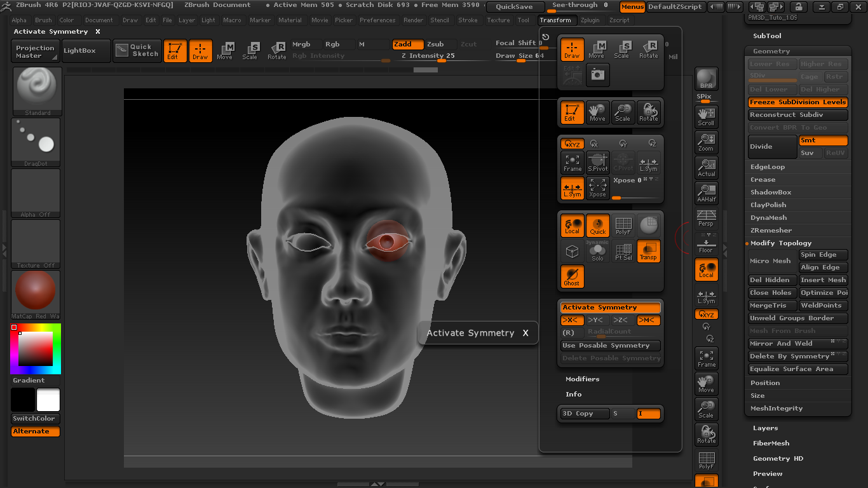Collapse the Geometry section

point(771,51)
